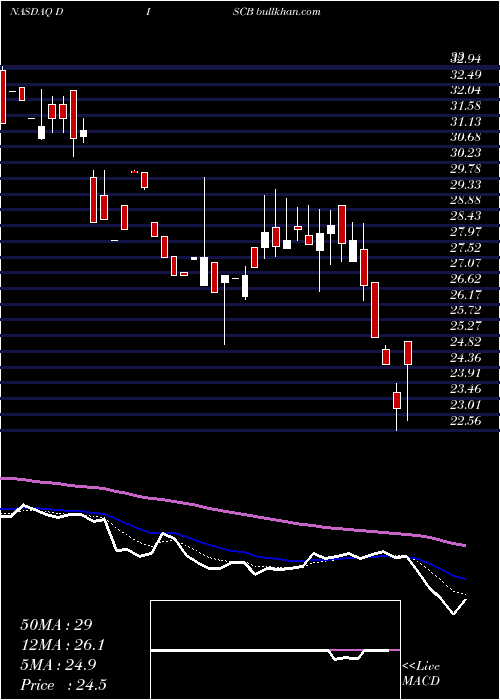The width and height of the screenshot is (500, 700).
Task: Click the blue 12MA line
Action: point(232,550)
